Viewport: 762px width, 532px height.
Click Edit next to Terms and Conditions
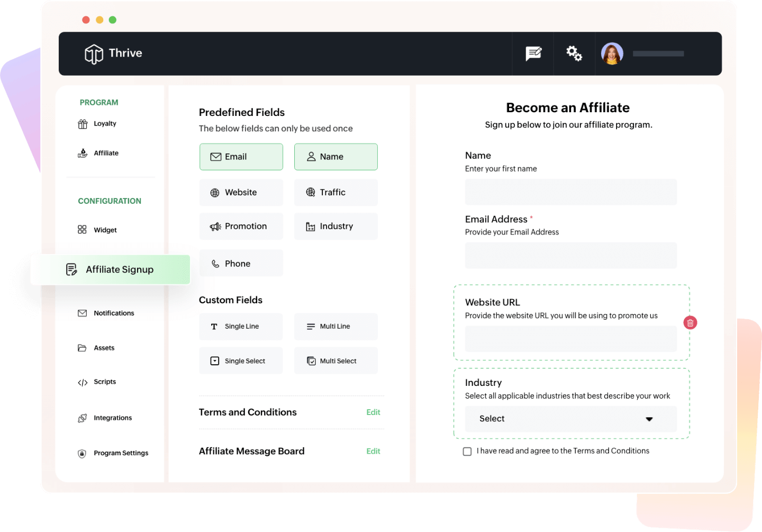373,412
